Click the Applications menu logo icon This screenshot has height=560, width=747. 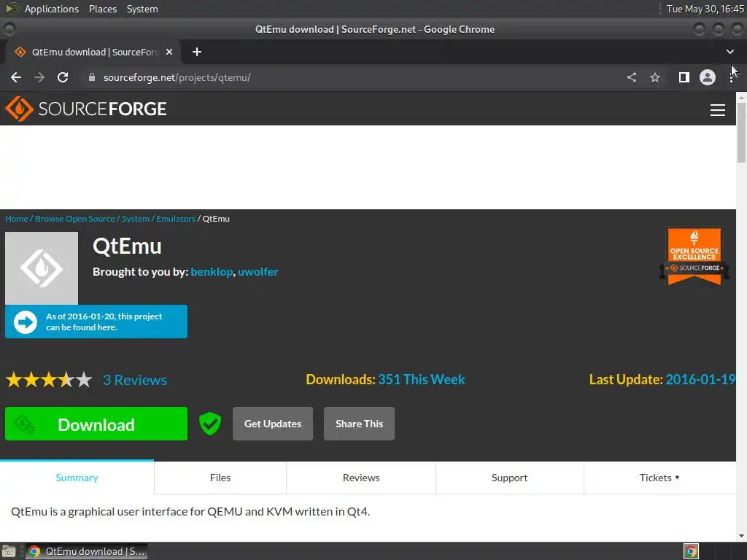point(12,9)
